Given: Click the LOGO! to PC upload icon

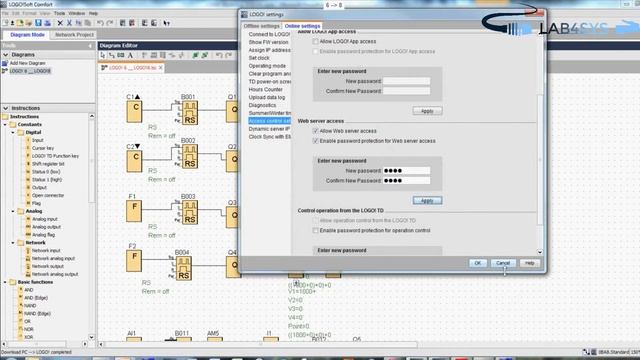Looking at the screenshot, I should (x=154, y=23).
